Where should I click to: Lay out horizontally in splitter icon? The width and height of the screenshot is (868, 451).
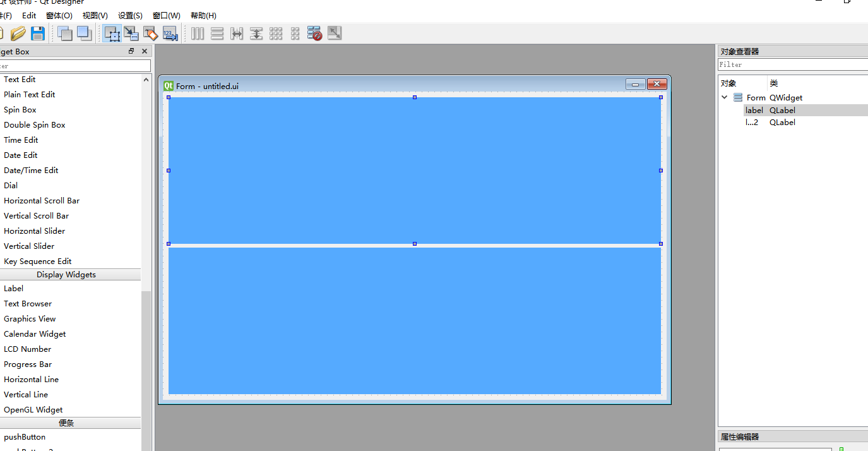pyautogui.click(x=237, y=33)
